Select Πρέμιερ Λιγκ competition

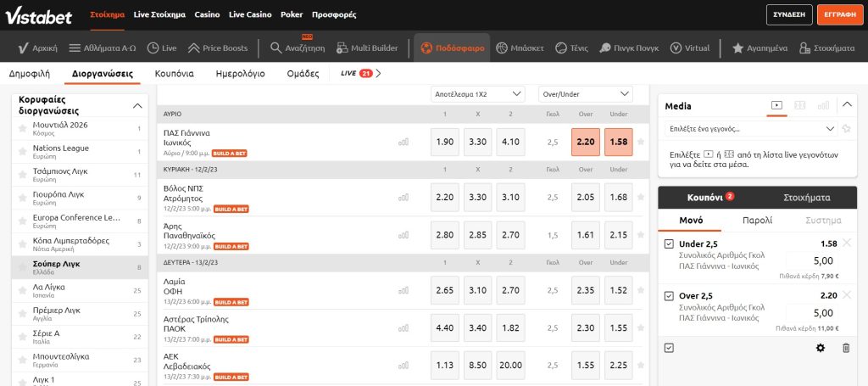click(80, 314)
